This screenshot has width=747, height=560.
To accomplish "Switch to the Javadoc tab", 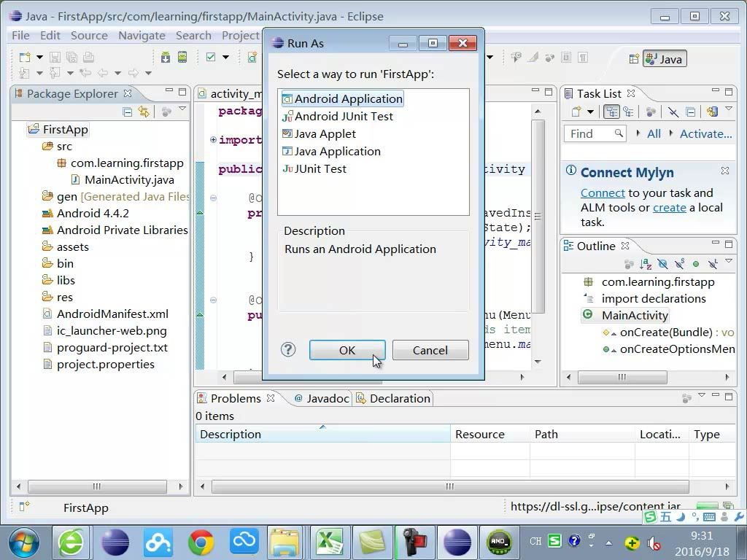I will point(322,399).
